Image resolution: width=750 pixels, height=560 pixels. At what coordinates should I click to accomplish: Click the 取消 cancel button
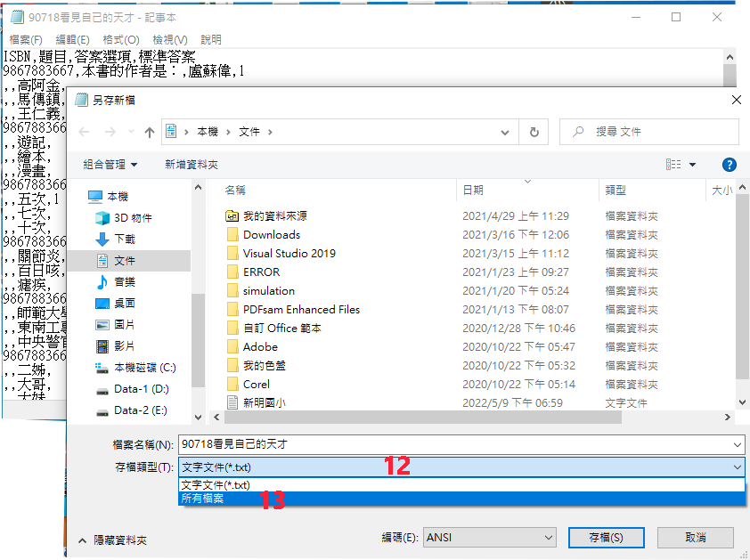coord(695,538)
